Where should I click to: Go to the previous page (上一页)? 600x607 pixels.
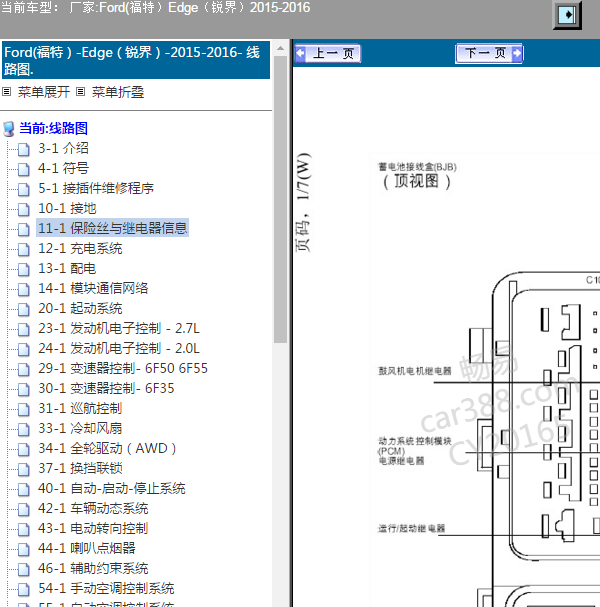327,53
